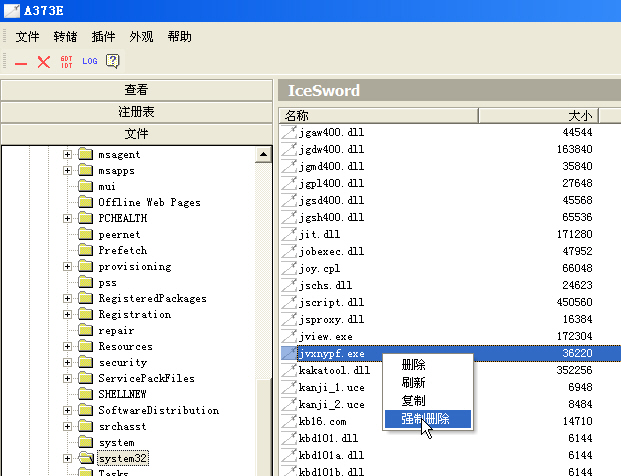This screenshot has height=476, width=621.
Task: Choose 刷新 in the context menu
Action: [x=428, y=383]
